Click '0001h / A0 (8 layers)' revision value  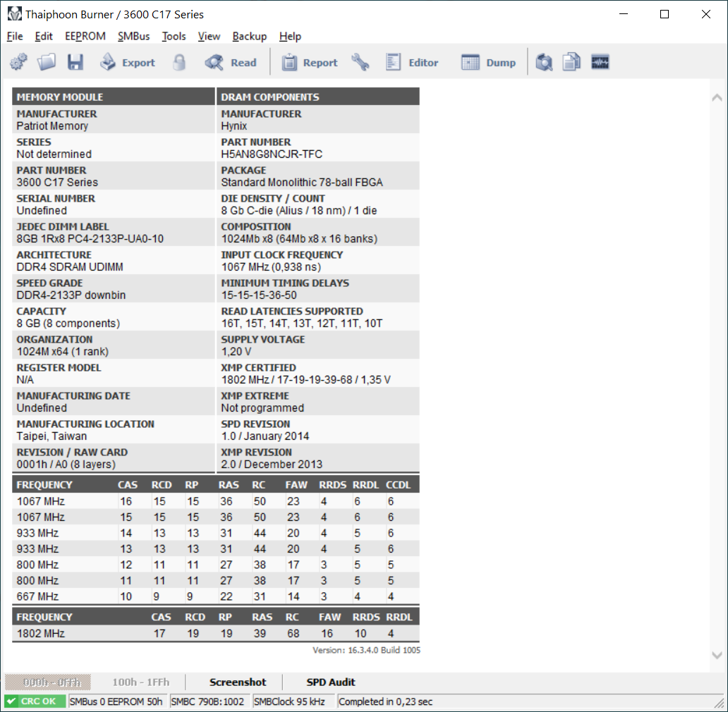coord(66,465)
